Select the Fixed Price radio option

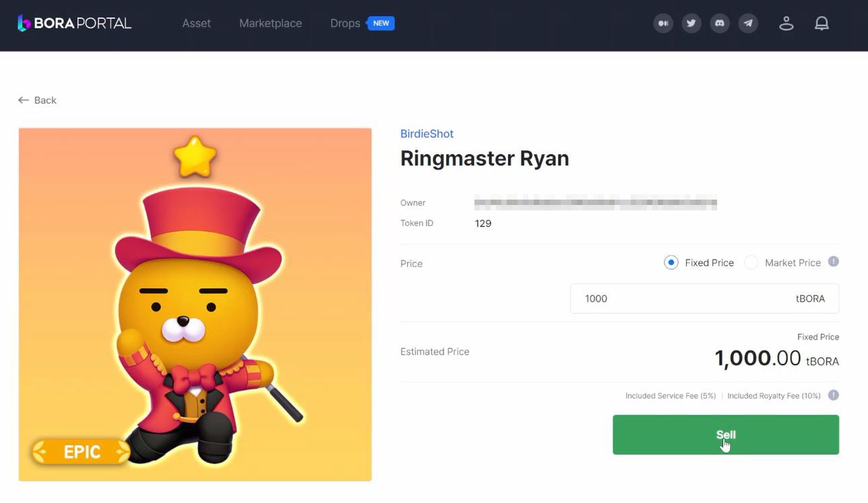[671, 262]
